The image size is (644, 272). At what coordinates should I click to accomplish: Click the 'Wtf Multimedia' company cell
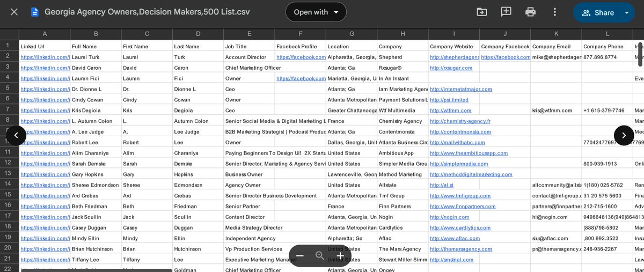[402, 111]
